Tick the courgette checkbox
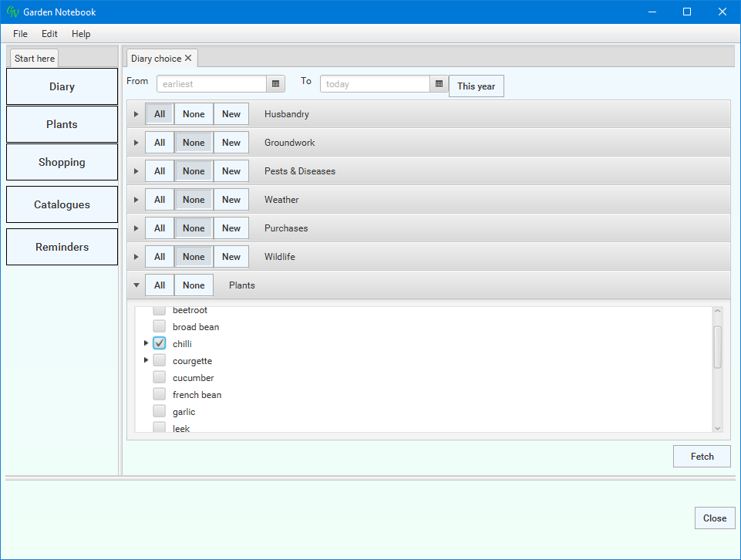Viewport: 741px width, 560px height. click(160, 361)
